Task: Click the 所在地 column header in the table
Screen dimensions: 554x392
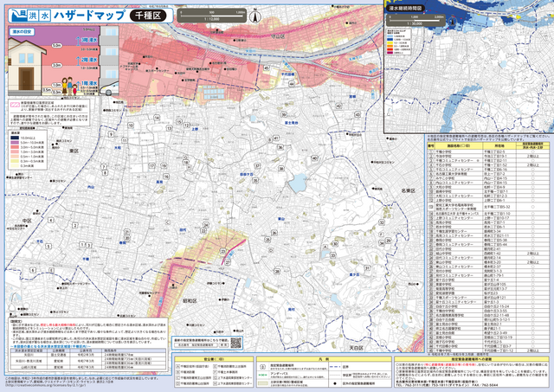Action: pyautogui.click(x=499, y=145)
